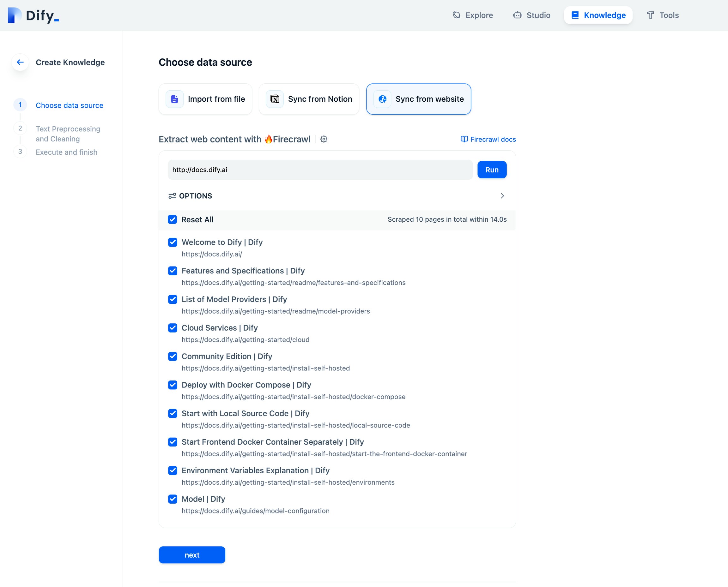The width and height of the screenshot is (728, 587).
Task: Click the Firecrawl docs book icon
Action: pyautogui.click(x=464, y=139)
